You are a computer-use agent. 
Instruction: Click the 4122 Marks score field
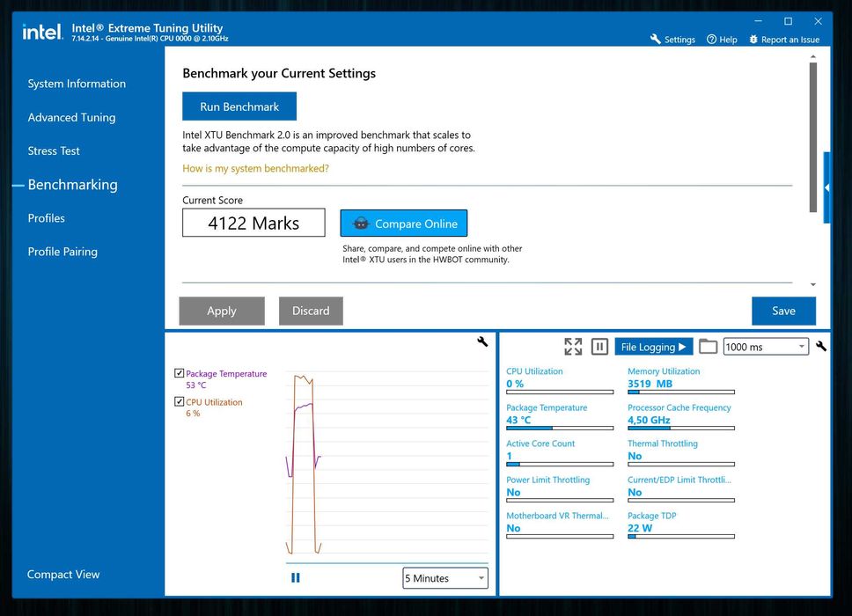click(253, 223)
